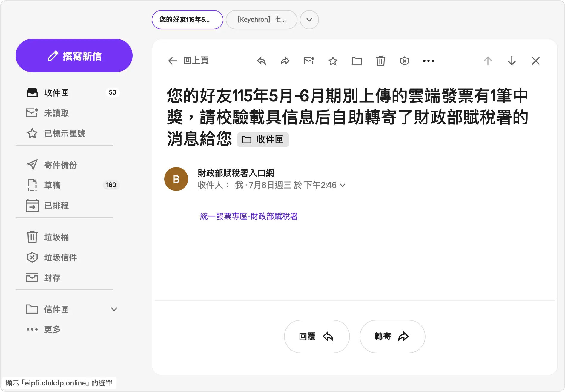Click the 收件匣 folder tag on subject

(x=263, y=140)
